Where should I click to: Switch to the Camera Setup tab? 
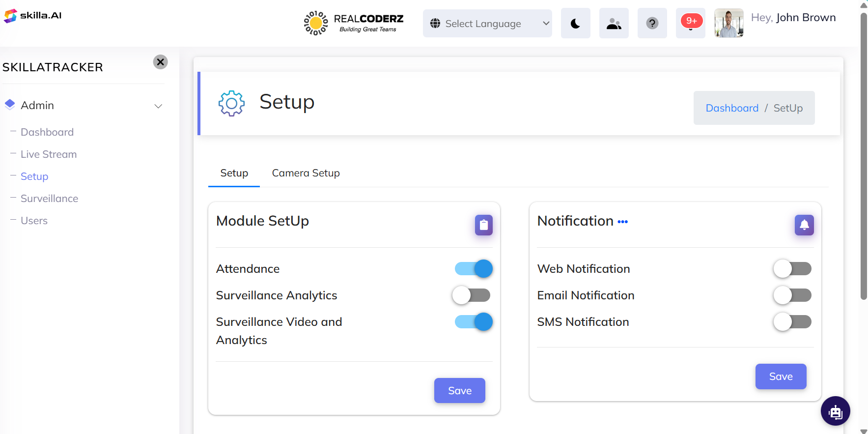pos(306,173)
